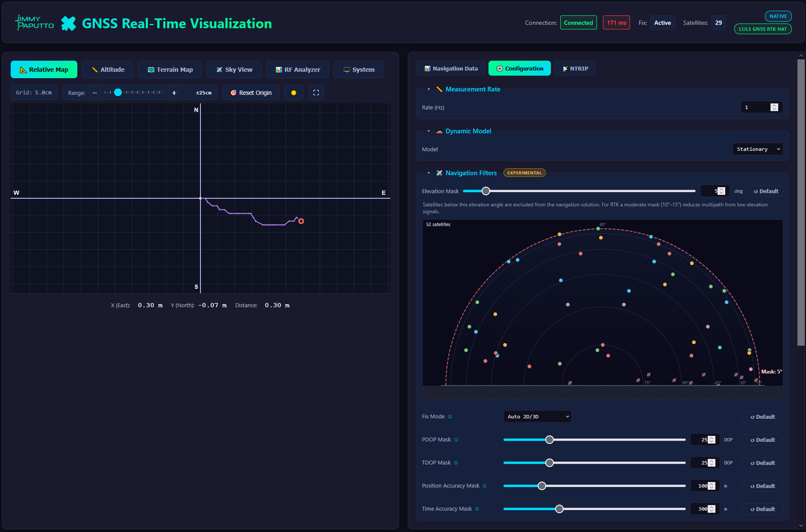Click the TDOP Mask slider handle
The height and width of the screenshot is (532, 806).
tap(550, 463)
